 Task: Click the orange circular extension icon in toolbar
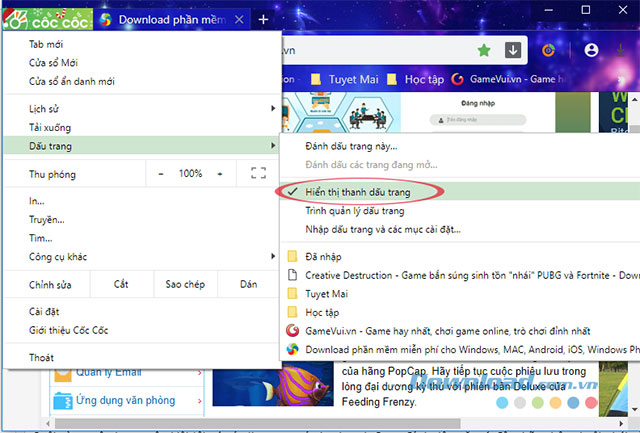(x=549, y=49)
